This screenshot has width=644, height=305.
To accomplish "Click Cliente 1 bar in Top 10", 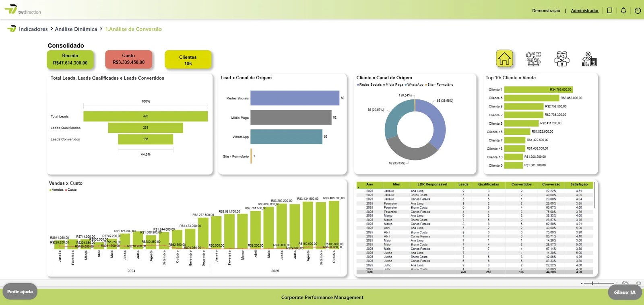I will [538, 90].
